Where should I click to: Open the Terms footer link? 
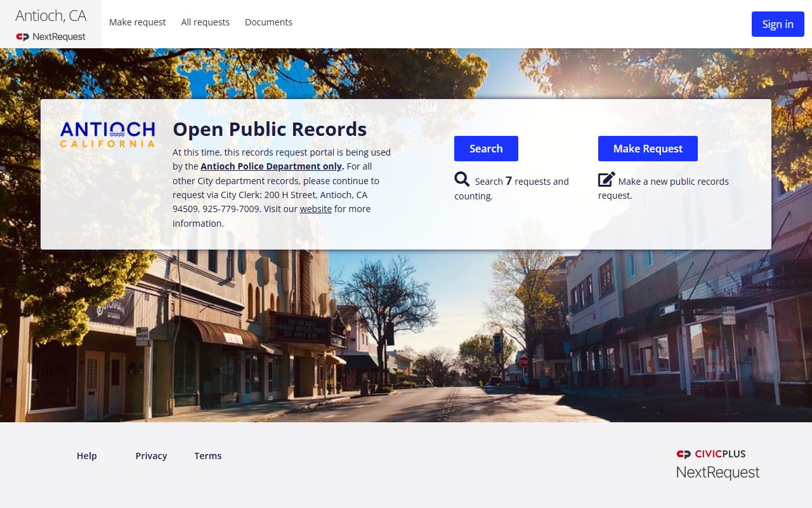pyautogui.click(x=208, y=456)
